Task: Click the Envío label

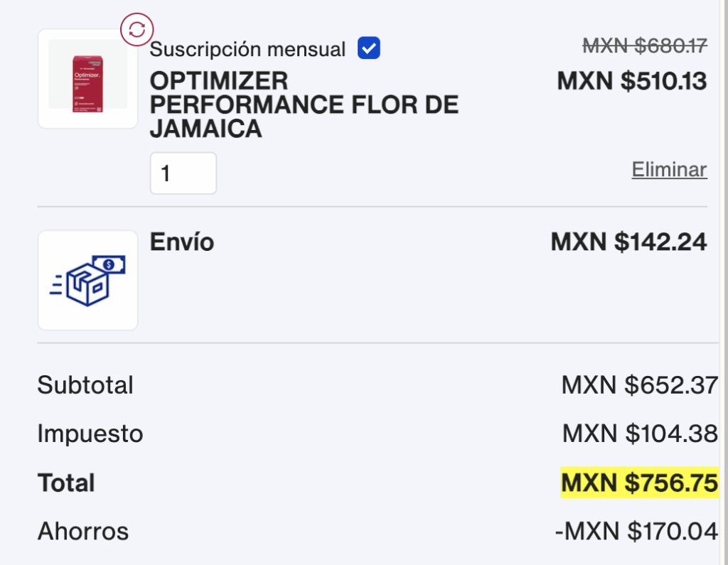Action: coord(181,242)
